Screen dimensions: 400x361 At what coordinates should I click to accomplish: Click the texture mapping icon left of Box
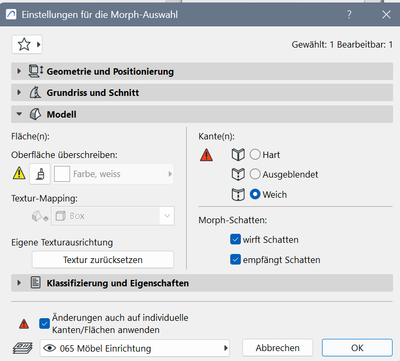click(x=40, y=216)
